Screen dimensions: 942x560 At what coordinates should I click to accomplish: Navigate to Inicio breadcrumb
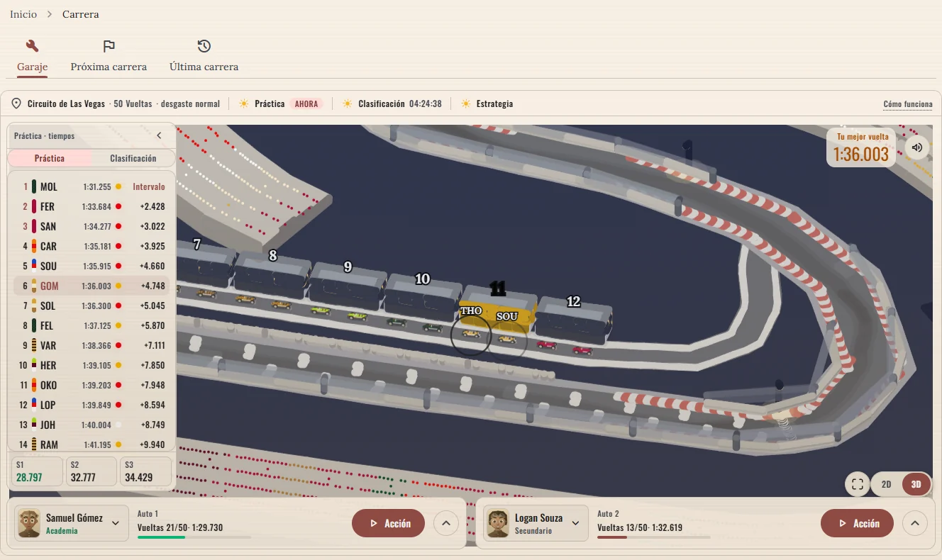[x=23, y=14]
